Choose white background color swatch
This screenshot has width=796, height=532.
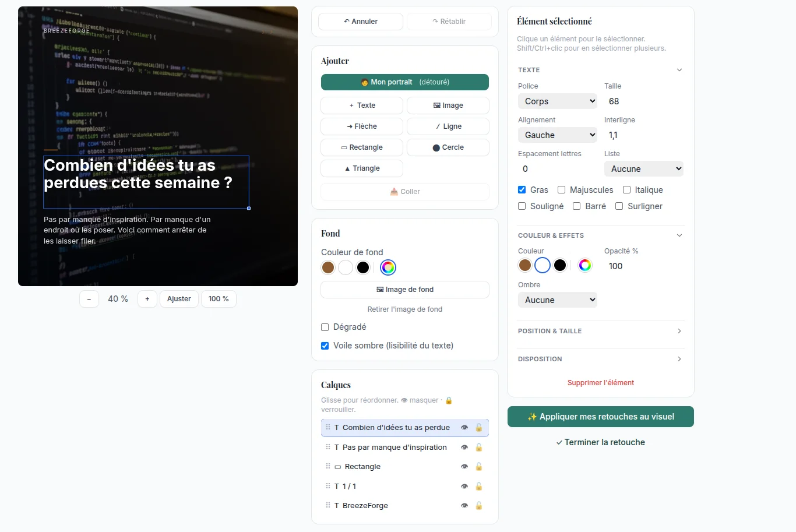346,267
